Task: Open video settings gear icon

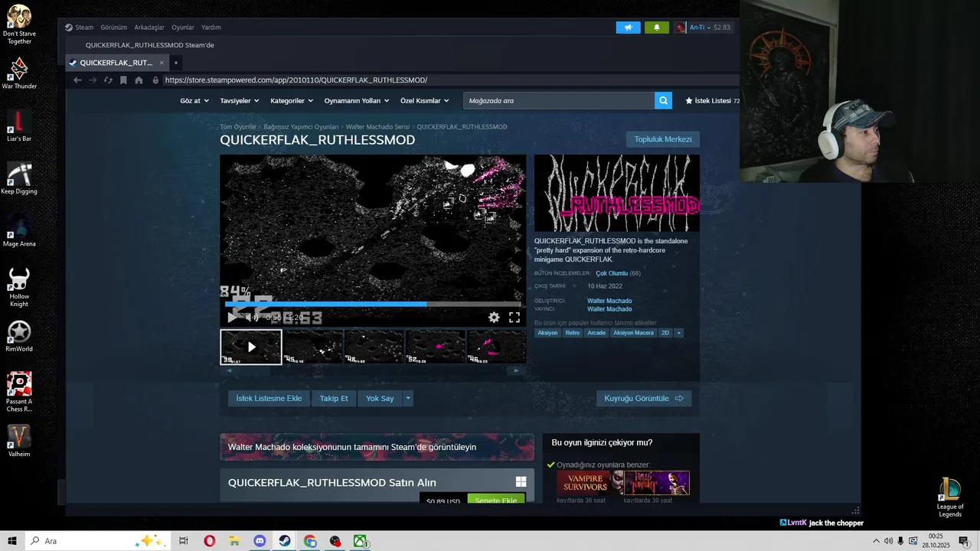Action: pos(494,317)
